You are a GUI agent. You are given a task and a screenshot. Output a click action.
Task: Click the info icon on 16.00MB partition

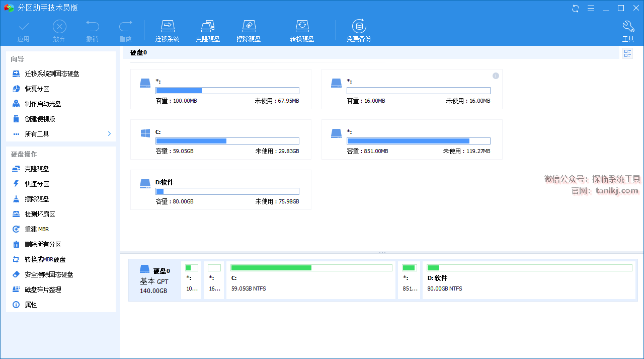pos(496,76)
